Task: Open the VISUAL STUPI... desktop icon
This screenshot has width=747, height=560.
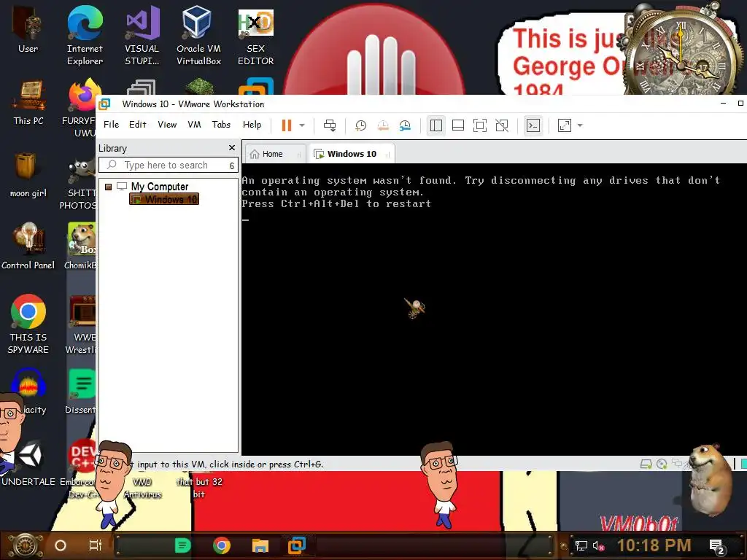Action: [x=142, y=35]
